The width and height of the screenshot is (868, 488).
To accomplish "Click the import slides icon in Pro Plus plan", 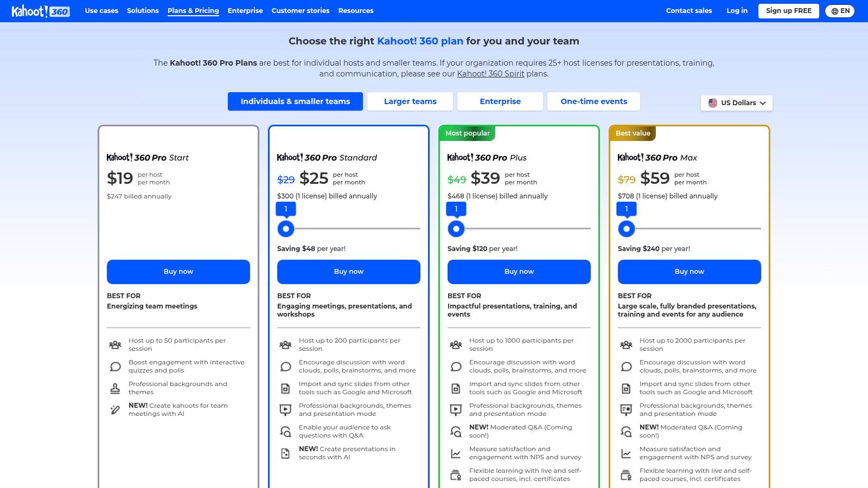I will (456, 388).
